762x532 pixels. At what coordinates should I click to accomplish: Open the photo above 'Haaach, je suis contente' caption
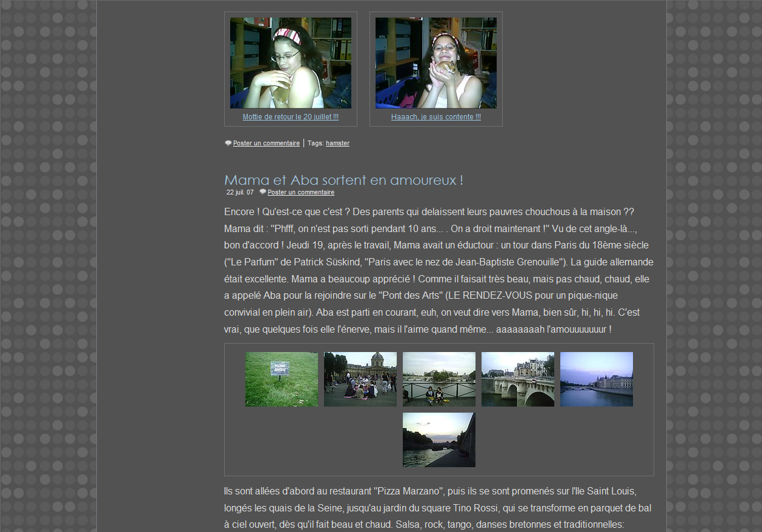[x=436, y=63]
